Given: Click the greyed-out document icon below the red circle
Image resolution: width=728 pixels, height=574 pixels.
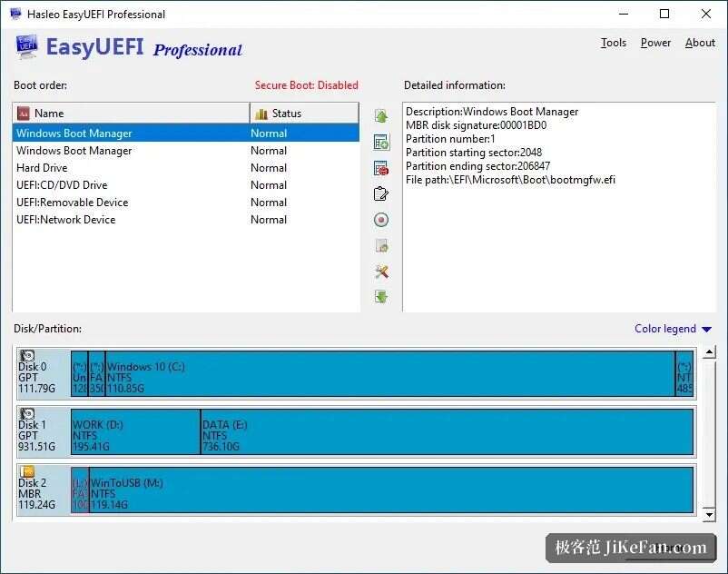Looking at the screenshot, I should click(381, 245).
